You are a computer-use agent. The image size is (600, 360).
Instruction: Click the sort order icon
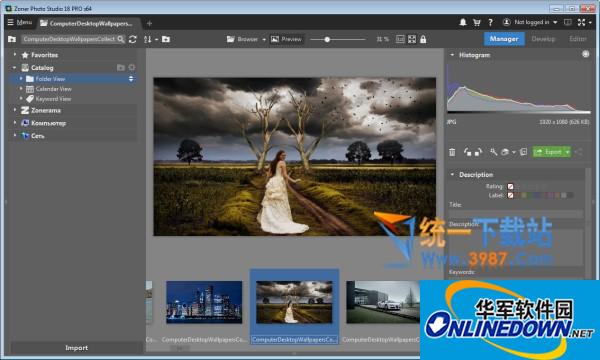coord(147,39)
